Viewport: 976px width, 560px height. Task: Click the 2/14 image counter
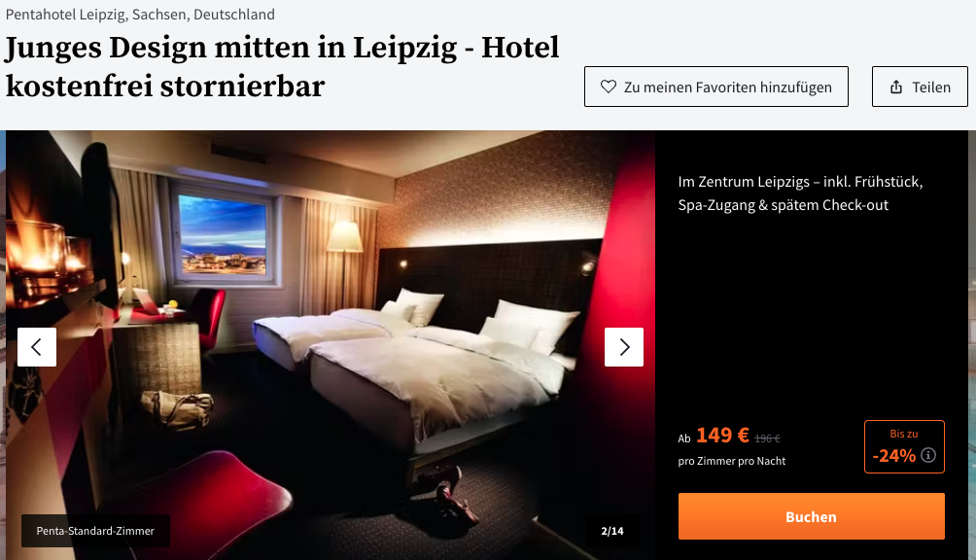pos(611,531)
